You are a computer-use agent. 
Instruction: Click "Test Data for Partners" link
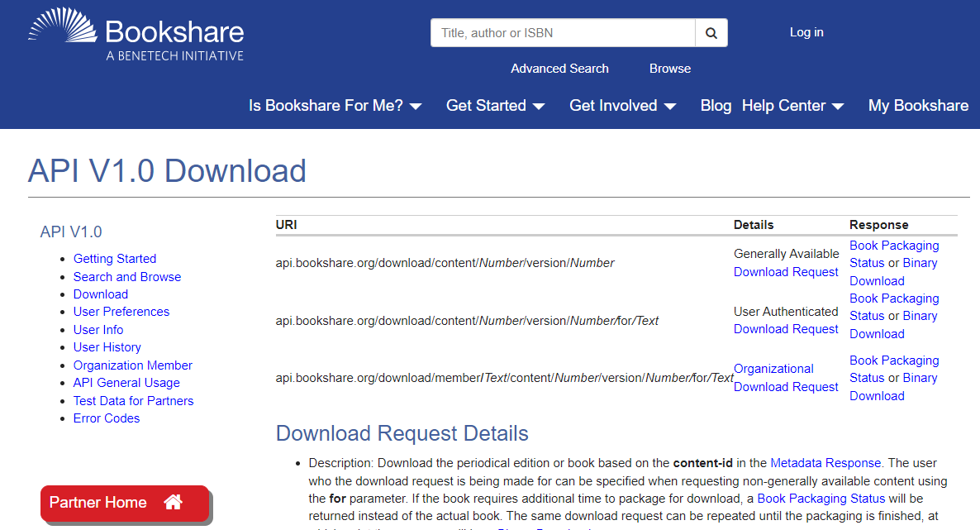coord(133,400)
